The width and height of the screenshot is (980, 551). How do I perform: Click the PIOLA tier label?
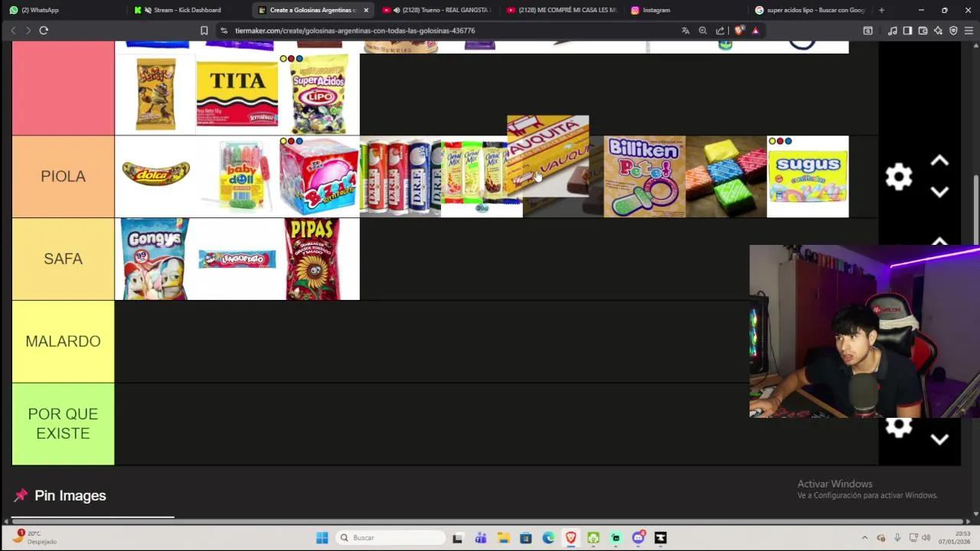tap(63, 177)
